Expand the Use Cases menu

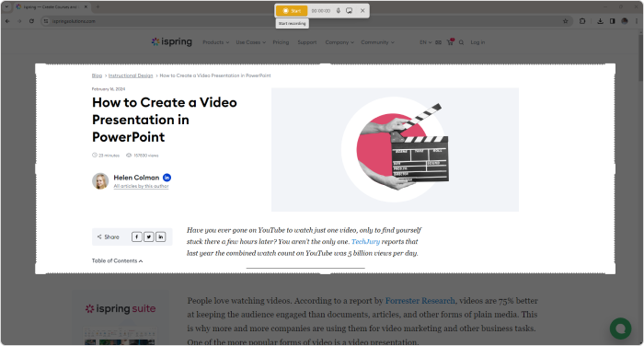250,42
